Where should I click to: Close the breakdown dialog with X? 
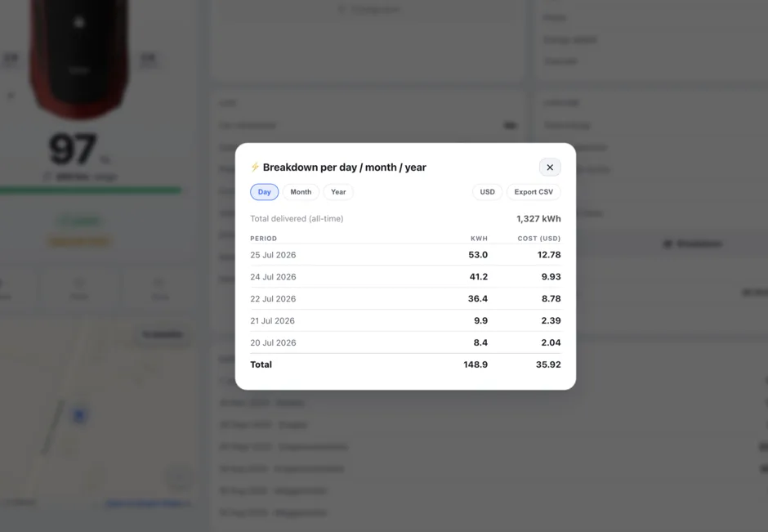point(550,168)
